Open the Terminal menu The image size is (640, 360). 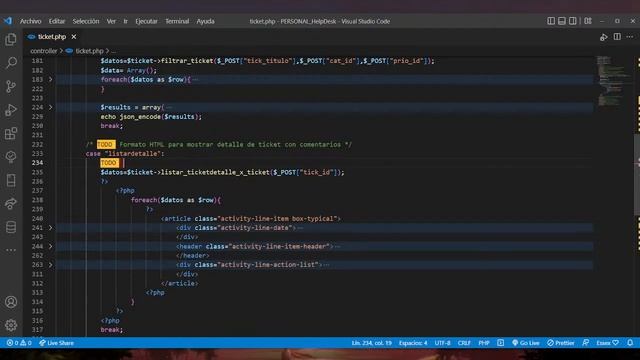(x=177, y=21)
